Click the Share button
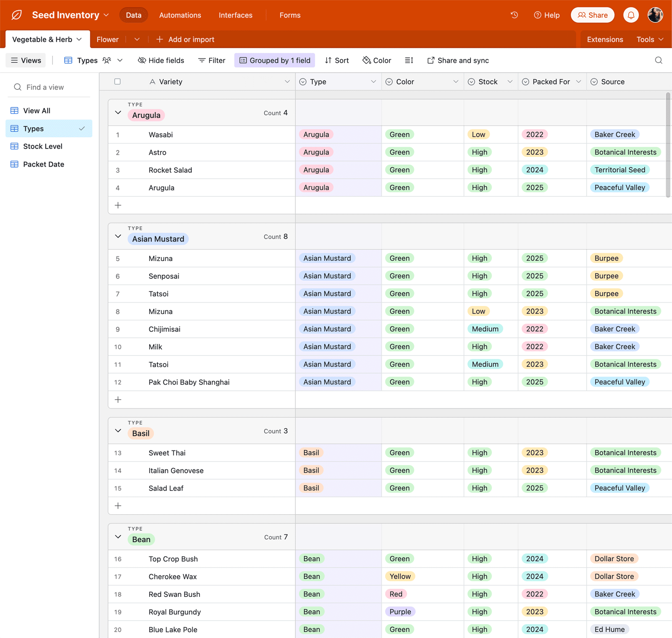Screen dimensions: 672x638 [592, 15]
